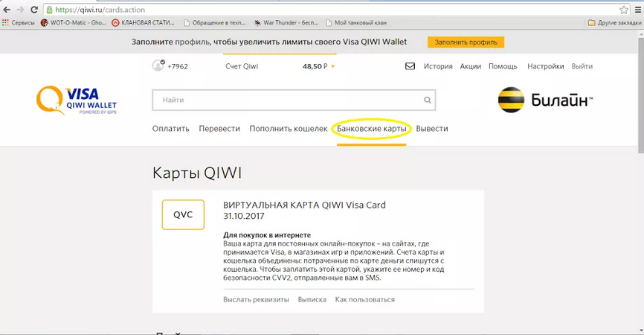Open the Как пользоваться link
Screen dimensions: 644x335
(x=364, y=300)
